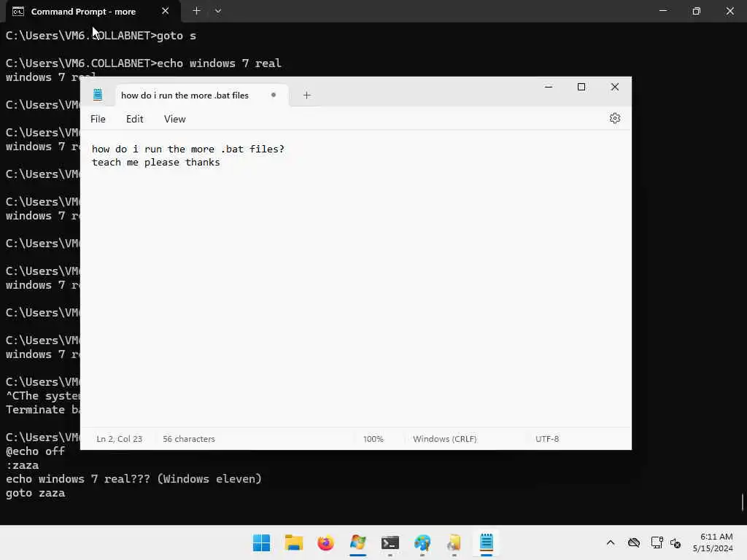Viewport: 747px width, 560px height.
Task: Switch to Terminal via taskbar icon
Action: click(x=390, y=542)
